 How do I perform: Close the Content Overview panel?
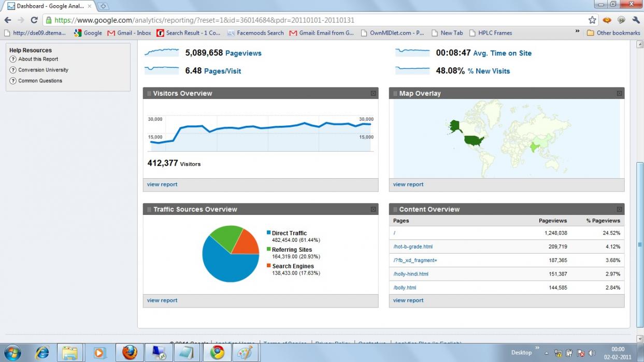[619, 210]
